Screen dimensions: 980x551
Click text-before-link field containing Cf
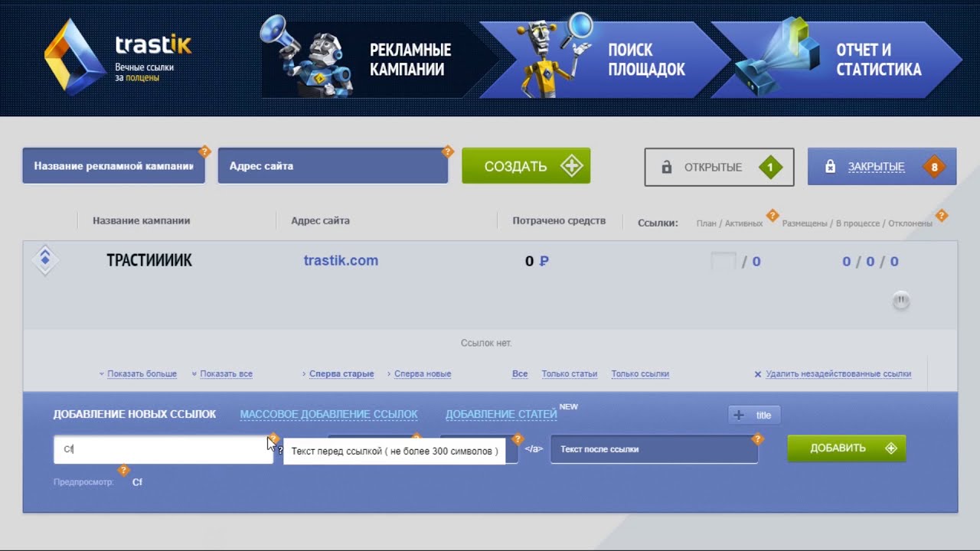point(163,449)
